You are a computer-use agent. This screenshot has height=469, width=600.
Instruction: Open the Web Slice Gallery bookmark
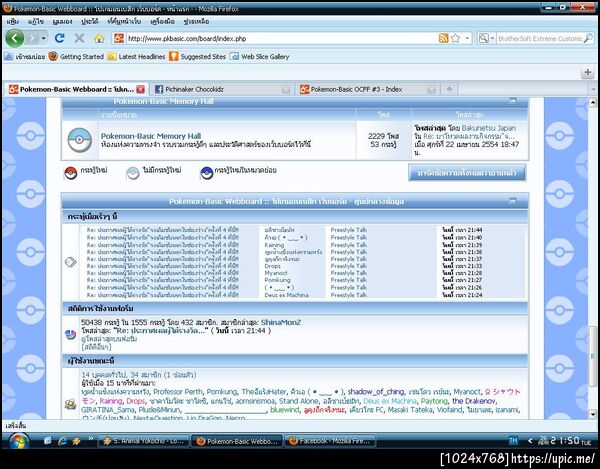coord(259,57)
